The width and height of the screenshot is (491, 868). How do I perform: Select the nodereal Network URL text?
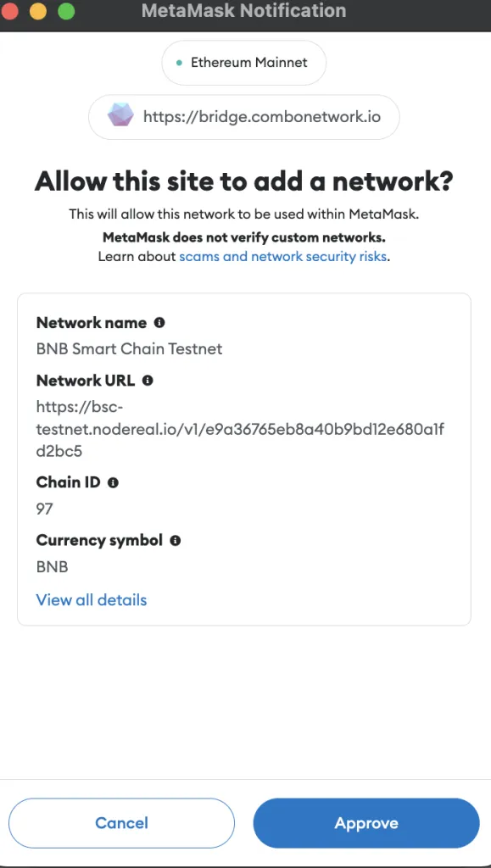[240, 429]
